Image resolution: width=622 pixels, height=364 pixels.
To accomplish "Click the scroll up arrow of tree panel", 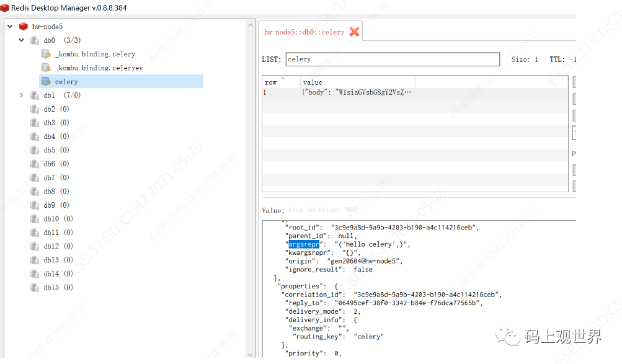I will [x=250, y=25].
